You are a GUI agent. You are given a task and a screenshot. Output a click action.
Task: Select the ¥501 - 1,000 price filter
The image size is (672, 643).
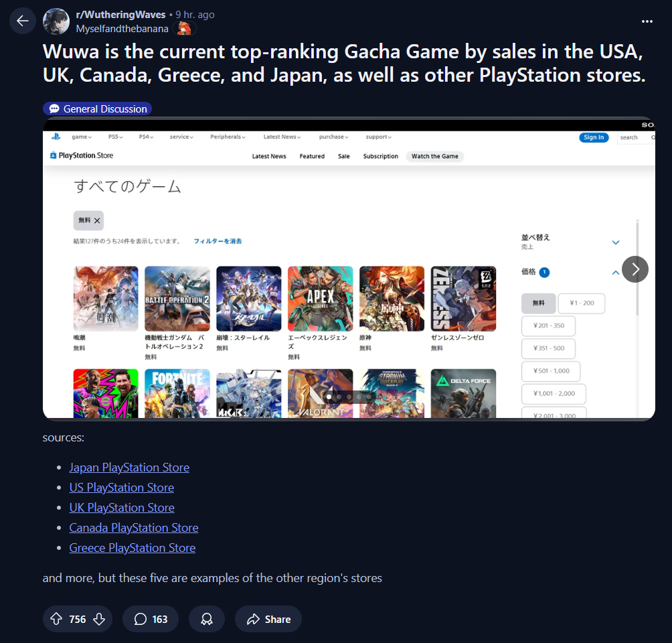tap(551, 371)
